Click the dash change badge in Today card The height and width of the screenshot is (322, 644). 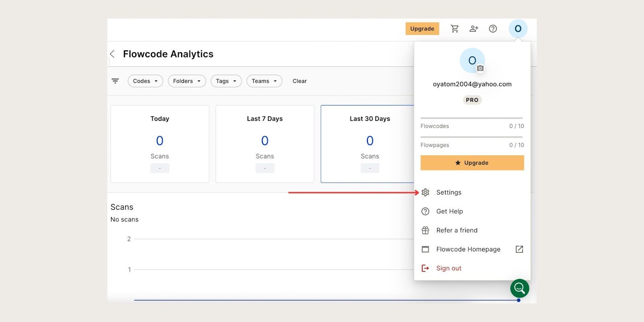click(x=160, y=168)
